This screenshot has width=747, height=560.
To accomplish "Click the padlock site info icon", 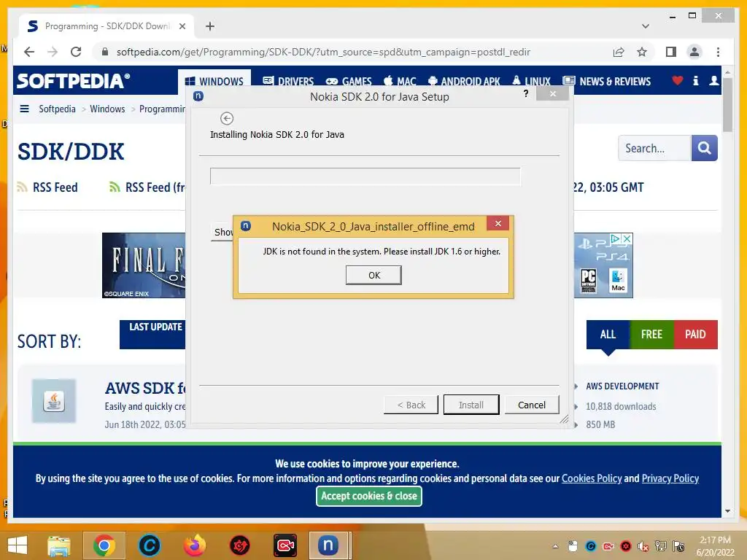I will point(105,52).
